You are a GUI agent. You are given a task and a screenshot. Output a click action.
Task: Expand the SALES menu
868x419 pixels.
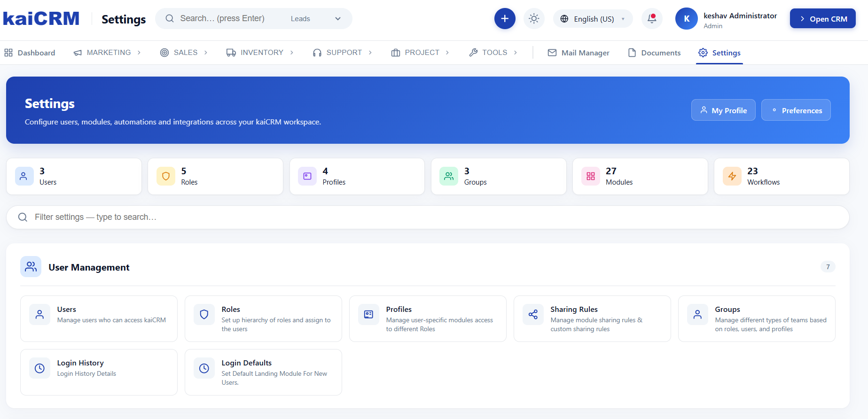184,53
